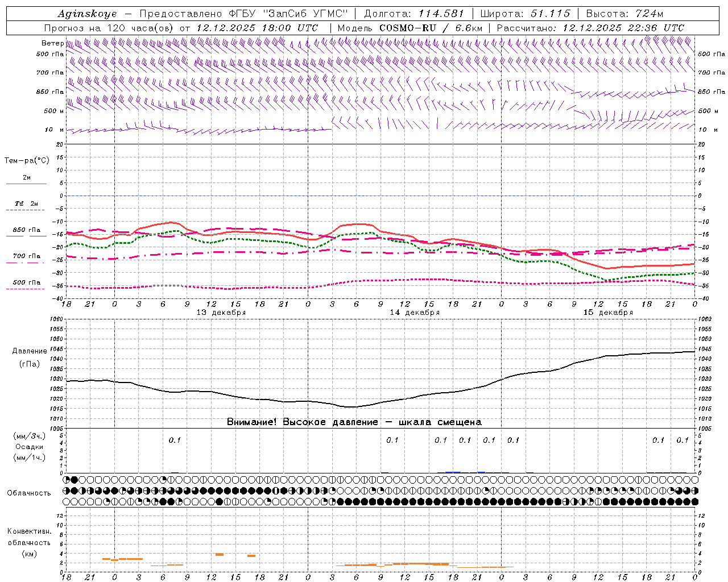Click 'Прогноз на 120 часа(ов)' forecast header
Viewport: 728px width, 582px height.
[x=110, y=28]
